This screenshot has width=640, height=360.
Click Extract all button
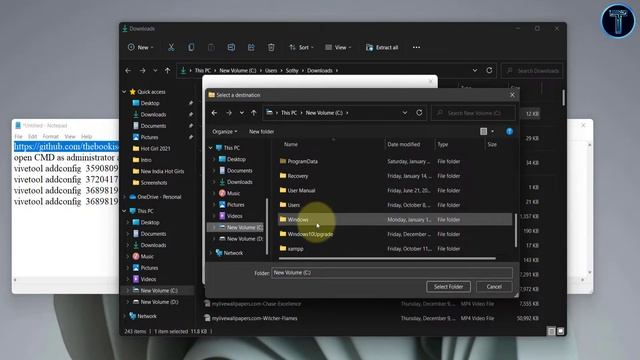[x=382, y=47]
